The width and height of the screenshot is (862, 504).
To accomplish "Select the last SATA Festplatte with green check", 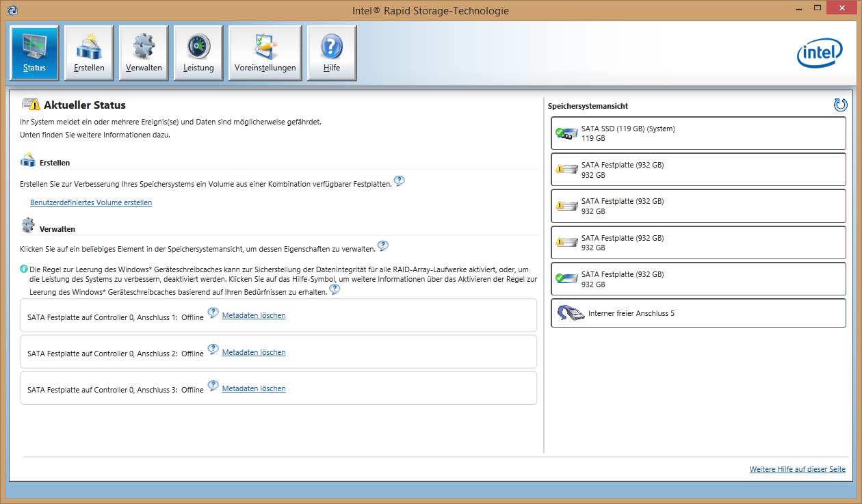I will click(698, 279).
